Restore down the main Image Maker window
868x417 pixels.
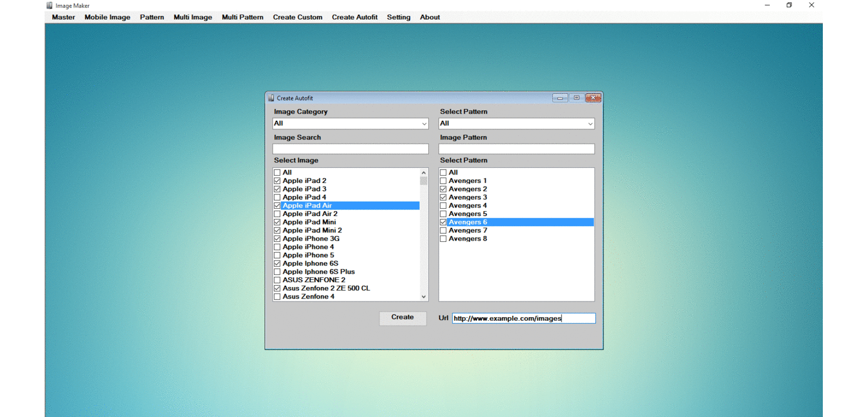[x=789, y=5]
